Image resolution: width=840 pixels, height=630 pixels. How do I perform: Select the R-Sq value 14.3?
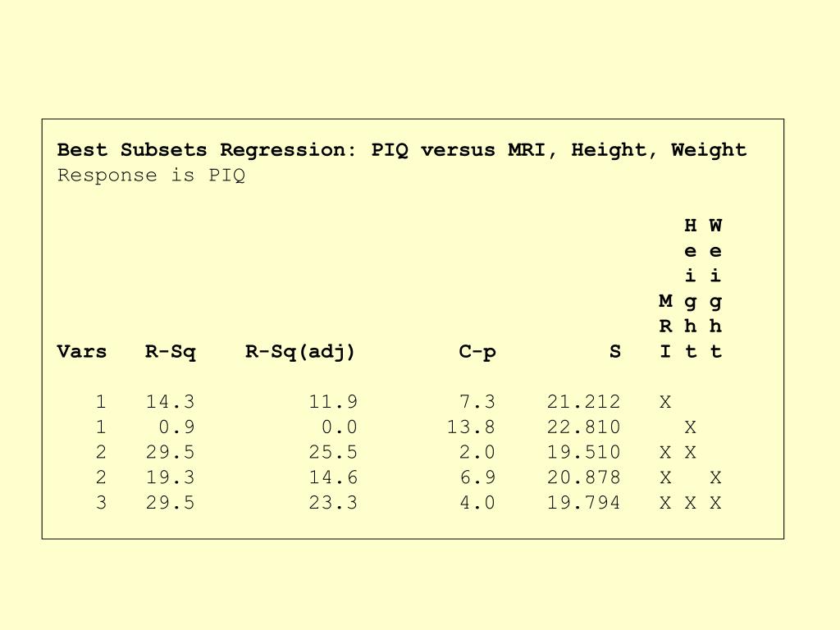tap(171, 402)
